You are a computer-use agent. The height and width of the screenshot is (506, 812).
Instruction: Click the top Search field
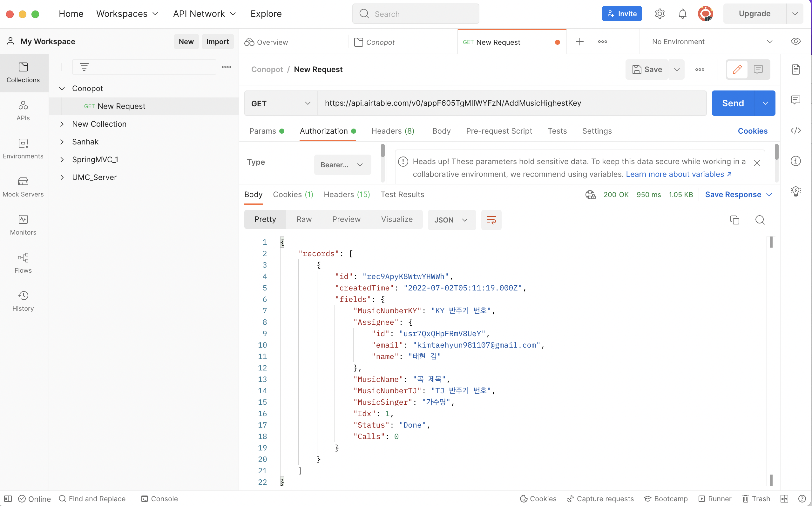point(416,14)
